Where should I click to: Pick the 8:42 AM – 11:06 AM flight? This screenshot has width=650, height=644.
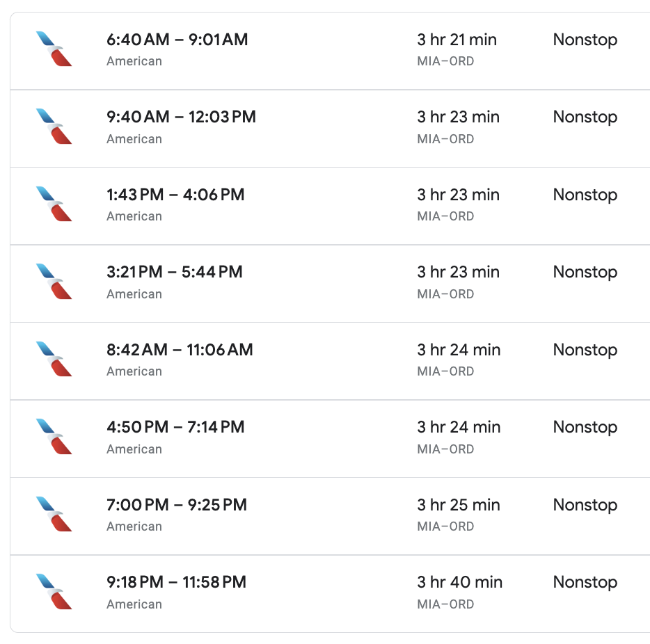coord(330,361)
